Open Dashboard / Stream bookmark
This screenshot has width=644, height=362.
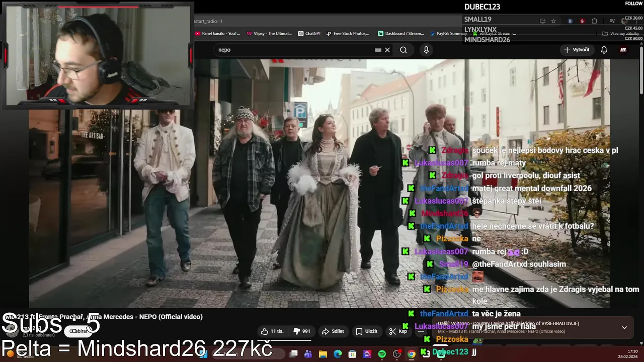click(401, 34)
